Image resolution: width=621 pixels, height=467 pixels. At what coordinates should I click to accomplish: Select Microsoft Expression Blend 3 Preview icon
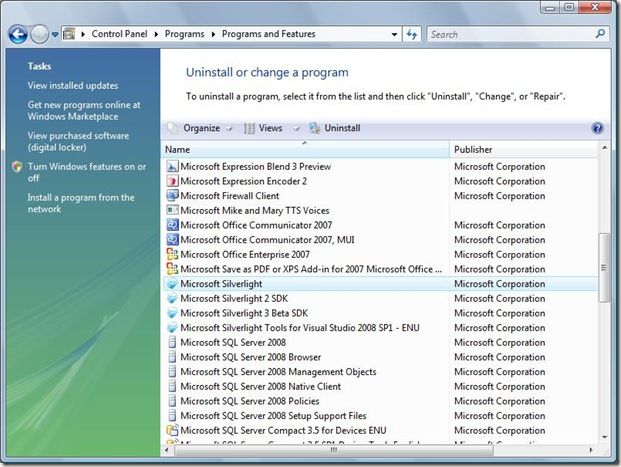[172, 166]
